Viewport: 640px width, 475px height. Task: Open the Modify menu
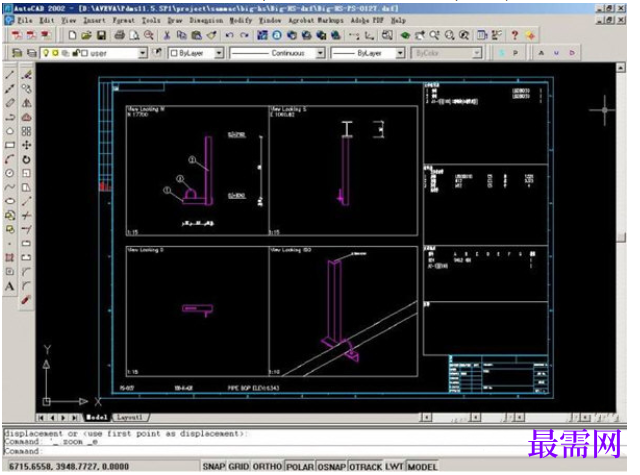pos(240,20)
